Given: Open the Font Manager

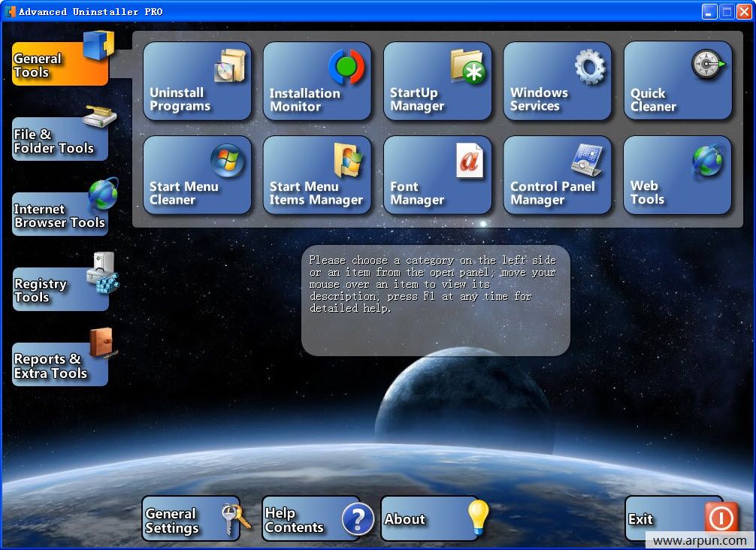Looking at the screenshot, I should (x=437, y=175).
